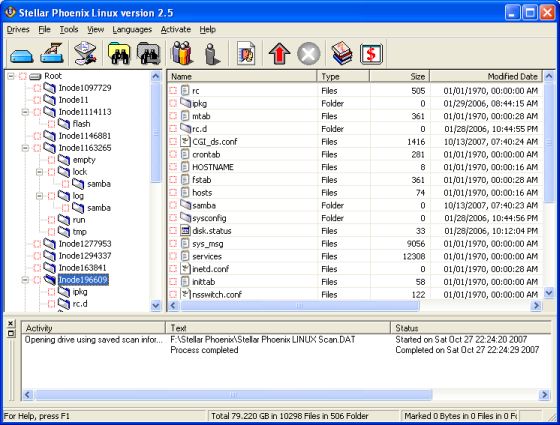Open the Help menu
Screen dimensions: 560x425
click(x=208, y=30)
